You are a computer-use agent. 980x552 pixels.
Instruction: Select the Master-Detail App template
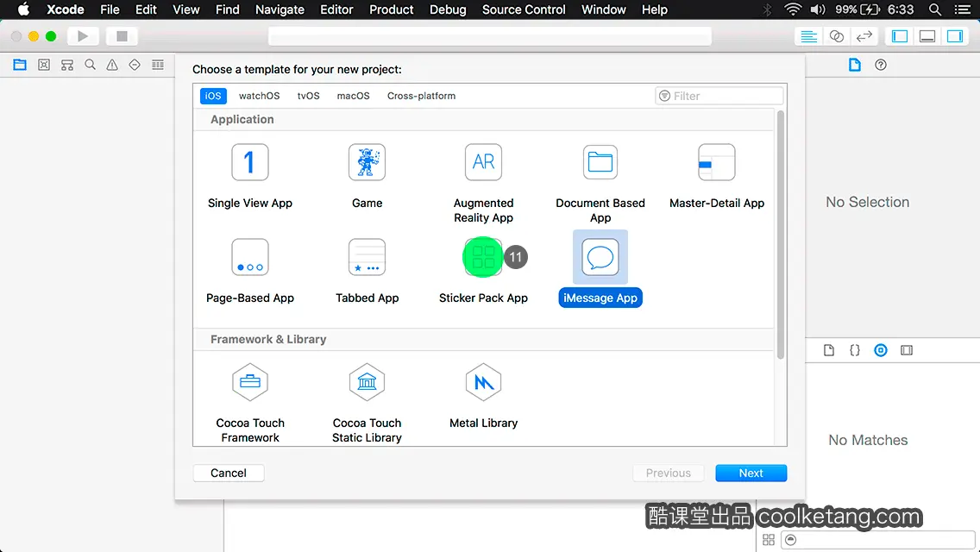point(716,176)
